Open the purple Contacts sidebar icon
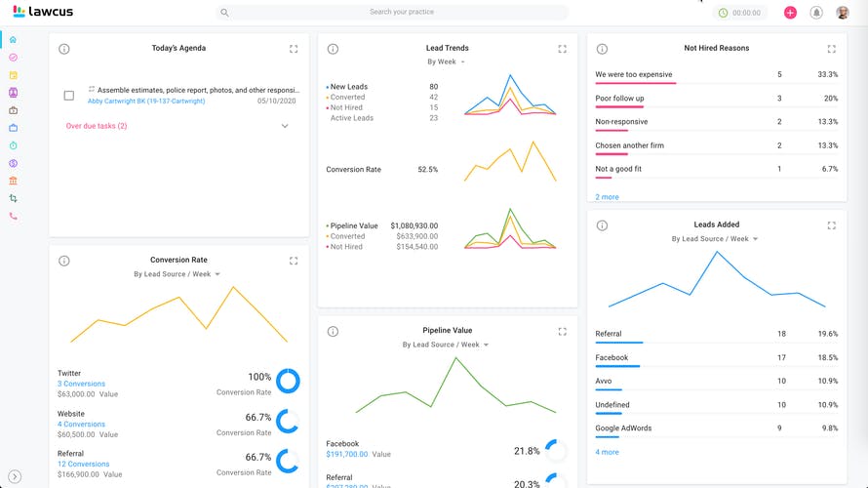The height and width of the screenshot is (488, 868). 13,93
